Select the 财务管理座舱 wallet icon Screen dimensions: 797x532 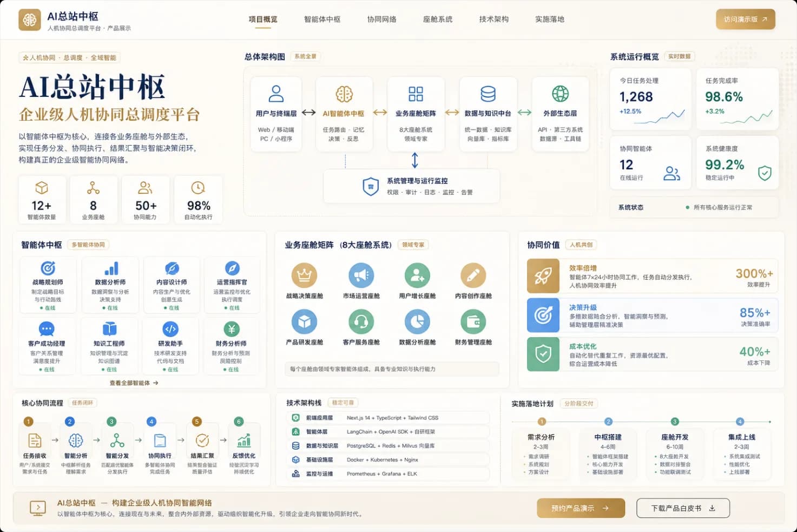click(x=473, y=322)
